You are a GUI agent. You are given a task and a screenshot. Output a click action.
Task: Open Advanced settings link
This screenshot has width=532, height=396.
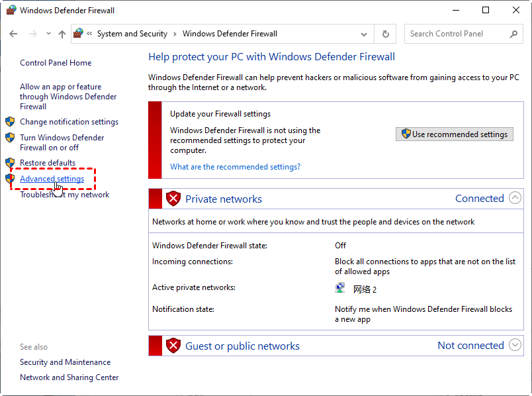point(52,179)
